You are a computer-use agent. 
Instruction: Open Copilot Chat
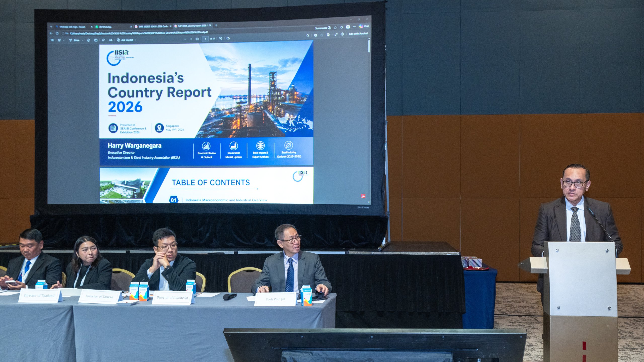tap(364, 26)
